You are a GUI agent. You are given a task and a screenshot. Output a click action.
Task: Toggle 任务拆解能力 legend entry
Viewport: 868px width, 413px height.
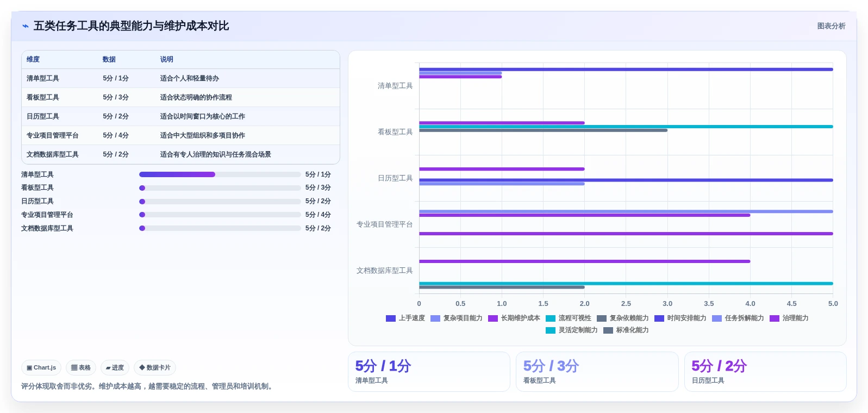(738, 318)
